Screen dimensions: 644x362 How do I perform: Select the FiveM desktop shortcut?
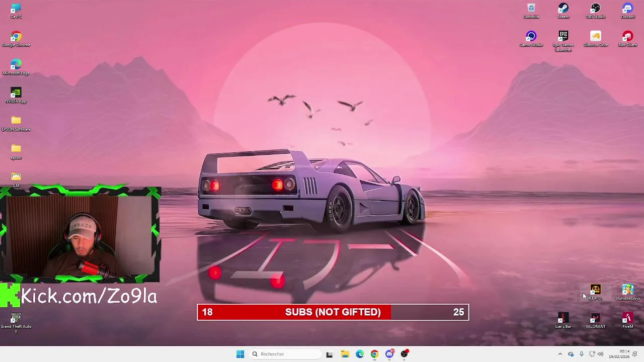point(628,321)
